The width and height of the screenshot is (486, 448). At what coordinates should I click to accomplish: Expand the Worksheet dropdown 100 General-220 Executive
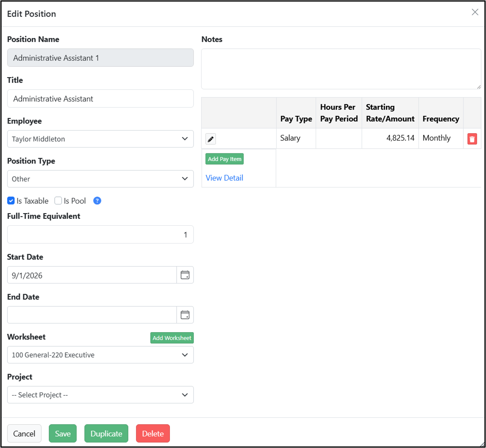tap(100, 355)
